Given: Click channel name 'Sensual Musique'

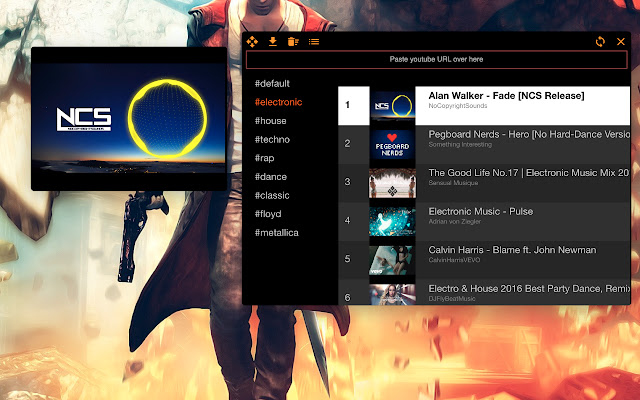Looking at the screenshot, I should [453, 183].
